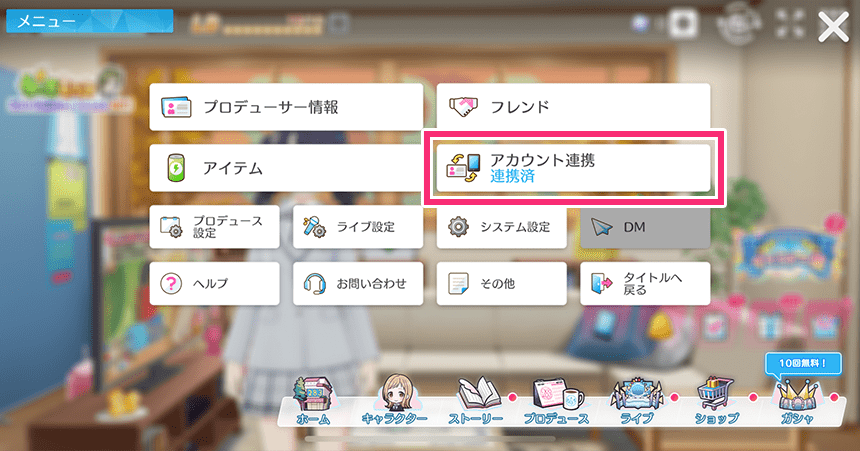Screen dimensions: 860x451
Task: Open お問い合わせ headset button
Action: [x=358, y=284]
